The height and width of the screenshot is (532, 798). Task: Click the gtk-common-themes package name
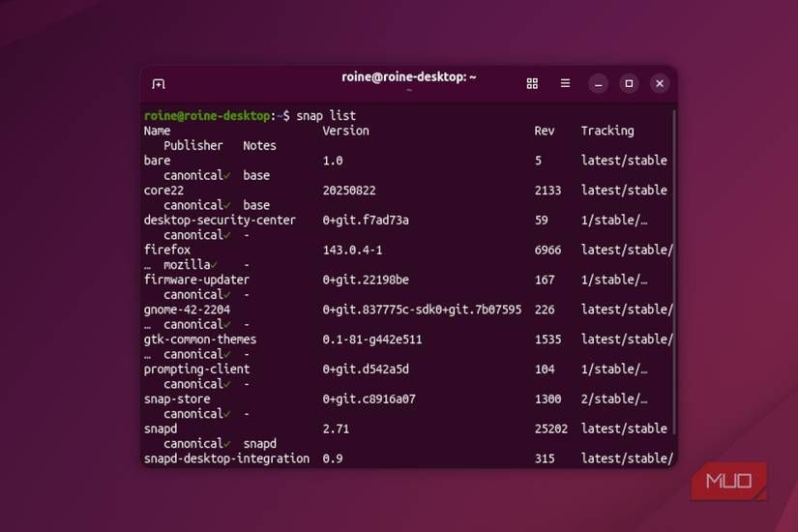[x=200, y=340]
